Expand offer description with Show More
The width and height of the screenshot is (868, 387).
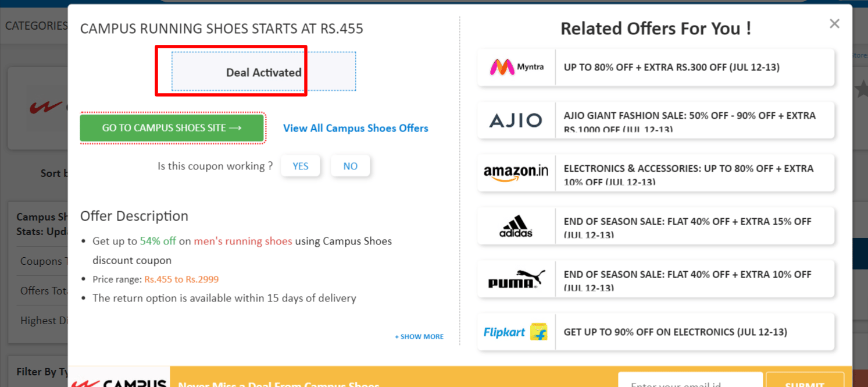419,336
